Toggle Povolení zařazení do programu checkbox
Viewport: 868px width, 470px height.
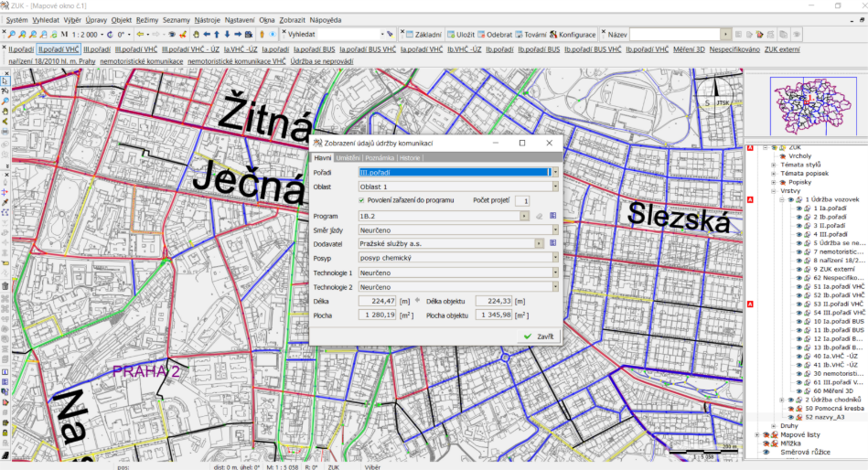pyautogui.click(x=362, y=200)
